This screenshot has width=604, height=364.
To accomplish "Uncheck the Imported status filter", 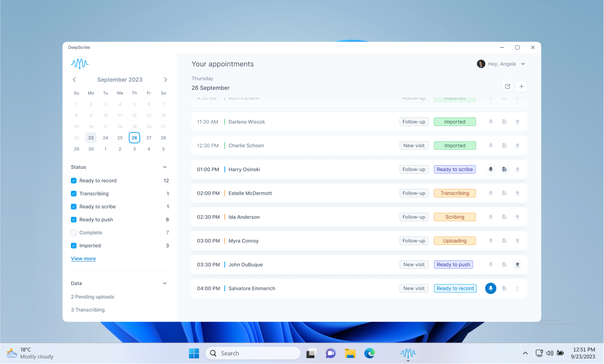I will click(x=74, y=246).
